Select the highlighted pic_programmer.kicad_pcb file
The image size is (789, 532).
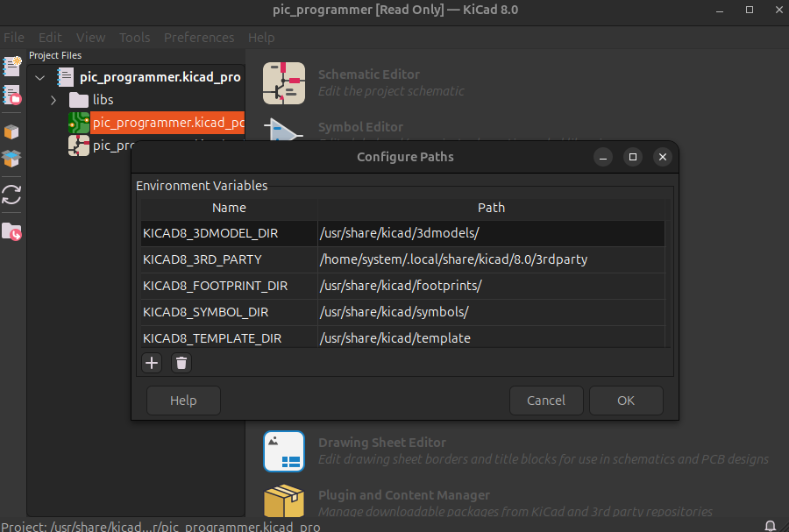[168, 123]
